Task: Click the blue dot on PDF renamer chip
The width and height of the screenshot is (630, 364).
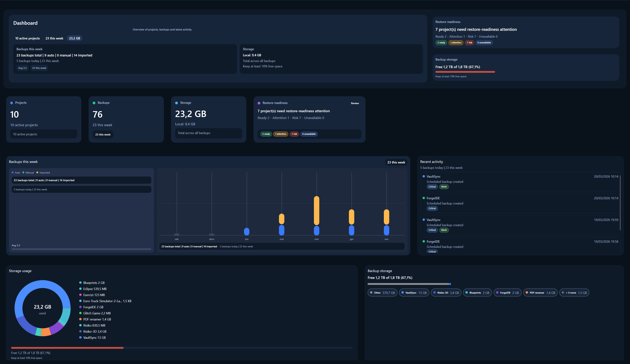Action: pos(527,292)
